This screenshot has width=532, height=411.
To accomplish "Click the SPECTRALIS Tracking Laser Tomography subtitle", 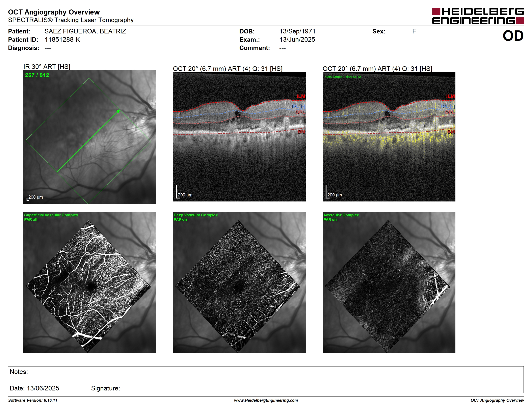I will tap(71, 20).
